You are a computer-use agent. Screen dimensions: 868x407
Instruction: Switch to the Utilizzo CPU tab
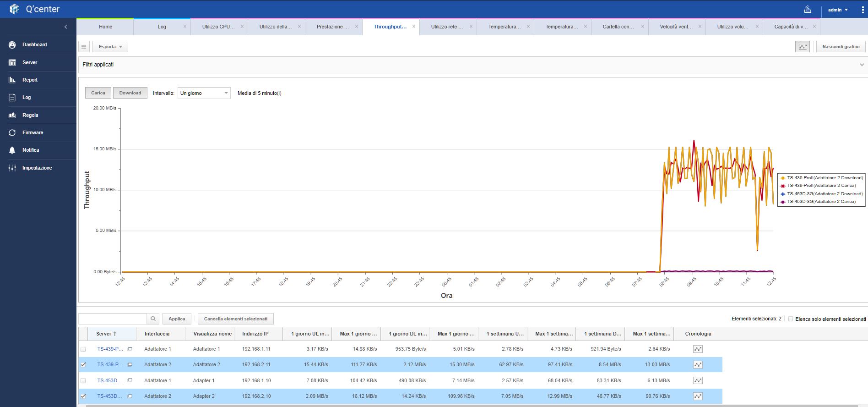[x=218, y=27]
